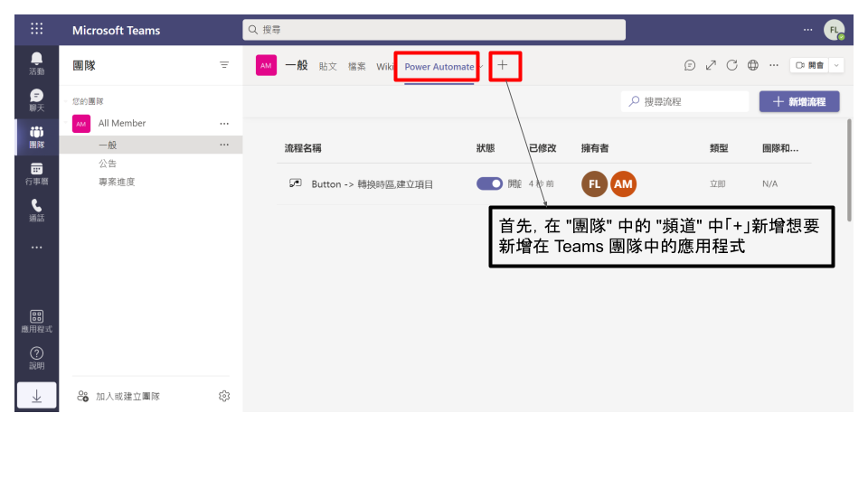Select the Power Automate tab
This screenshot has width=868, height=488.
click(439, 67)
